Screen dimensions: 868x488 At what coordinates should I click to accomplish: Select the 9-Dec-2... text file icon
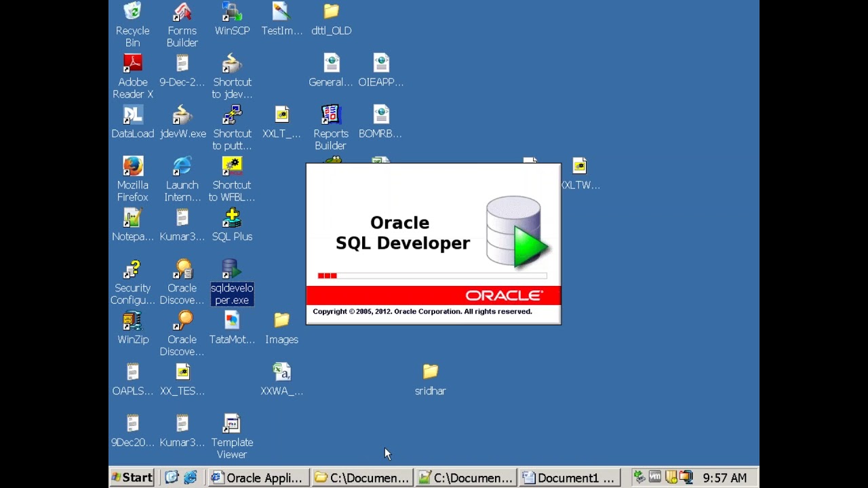[182, 70]
